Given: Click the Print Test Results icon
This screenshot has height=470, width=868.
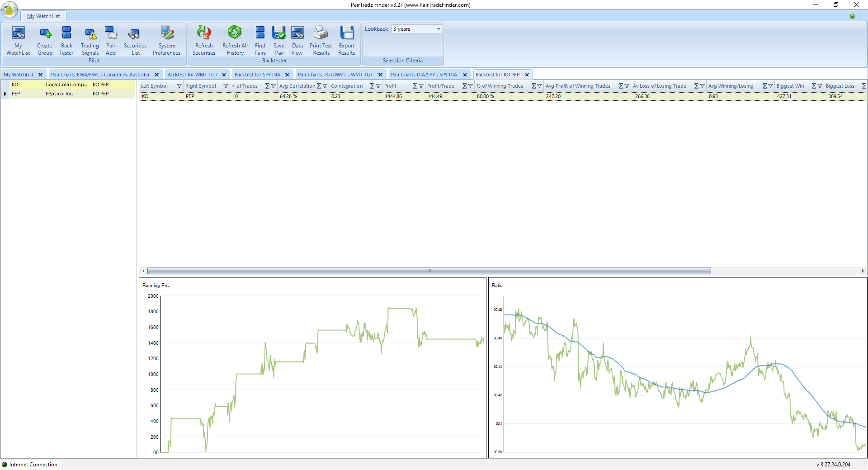Looking at the screenshot, I should click(321, 40).
